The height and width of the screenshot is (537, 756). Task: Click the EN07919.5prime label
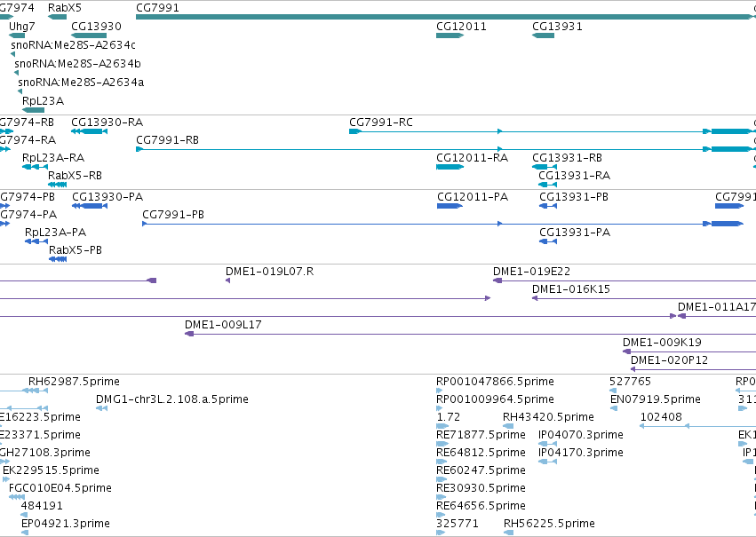point(656,399)
